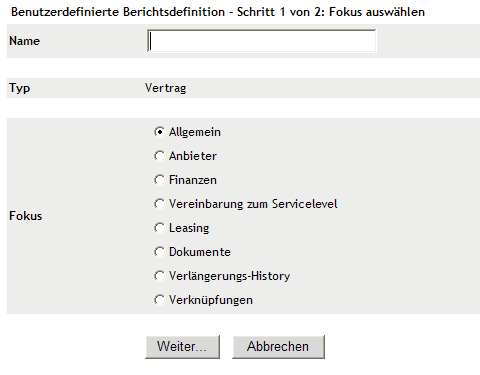Cancel with the Abbrechen button
This screenshot has width=480, height=375.
[278, 347]
